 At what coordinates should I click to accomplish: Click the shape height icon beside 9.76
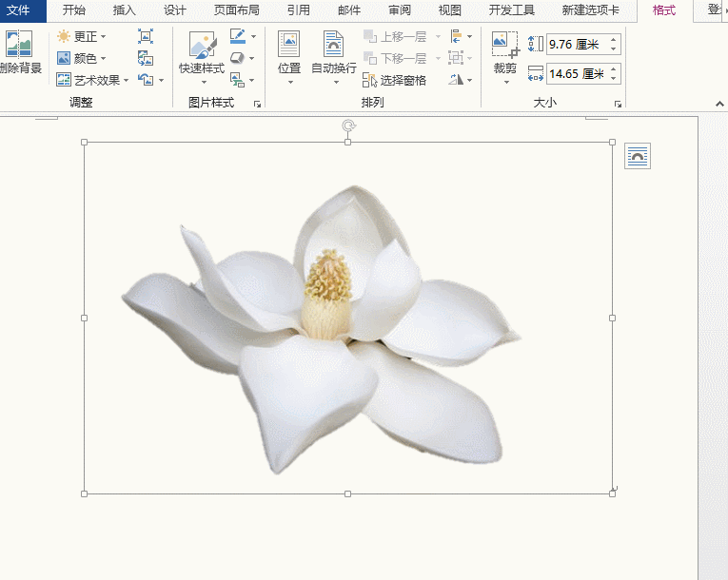tap(536, 44)
